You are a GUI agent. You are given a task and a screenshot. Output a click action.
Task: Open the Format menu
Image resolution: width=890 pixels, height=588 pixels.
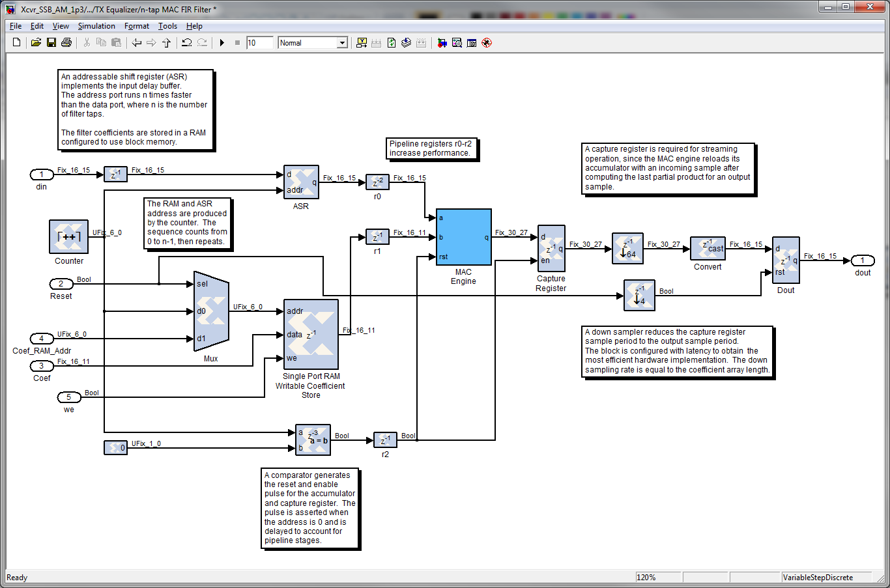137,26
